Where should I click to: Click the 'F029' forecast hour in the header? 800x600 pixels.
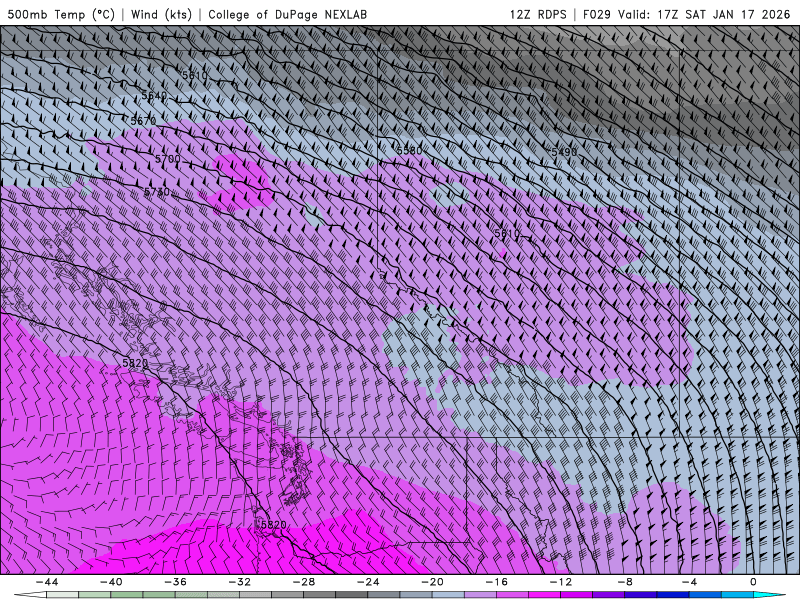pos(596,14)
